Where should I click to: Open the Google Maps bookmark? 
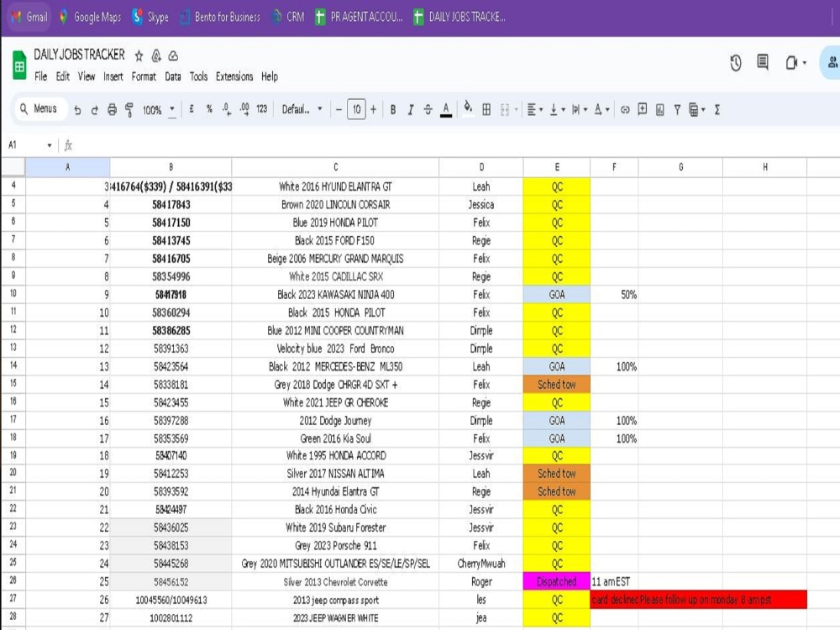click(90, 17)
